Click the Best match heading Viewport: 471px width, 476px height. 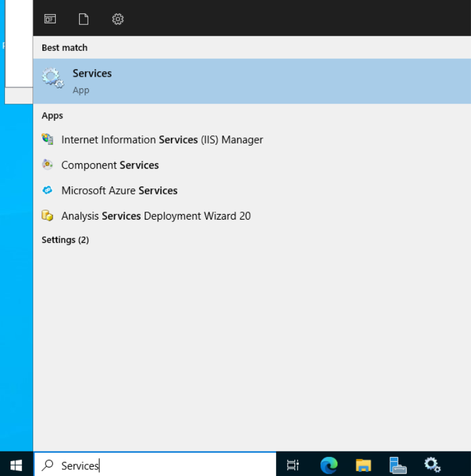point(64,48)
